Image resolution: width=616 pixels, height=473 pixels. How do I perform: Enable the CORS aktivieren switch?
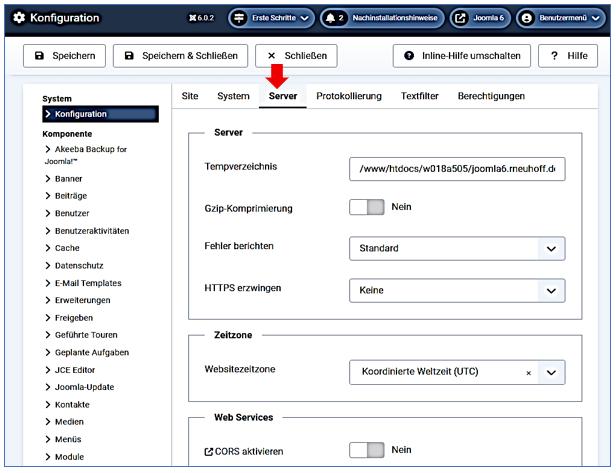(x=366, y=451)
